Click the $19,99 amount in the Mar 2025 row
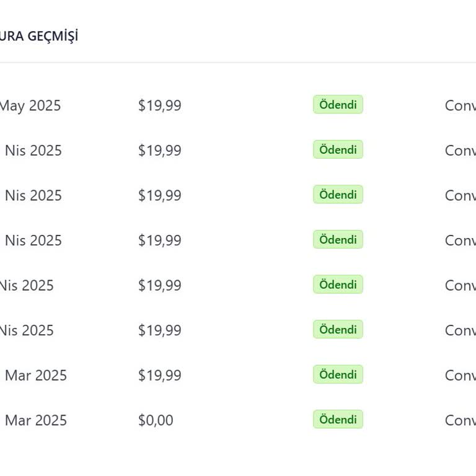This screenshot has width=476, height=476. click(159, 376)
